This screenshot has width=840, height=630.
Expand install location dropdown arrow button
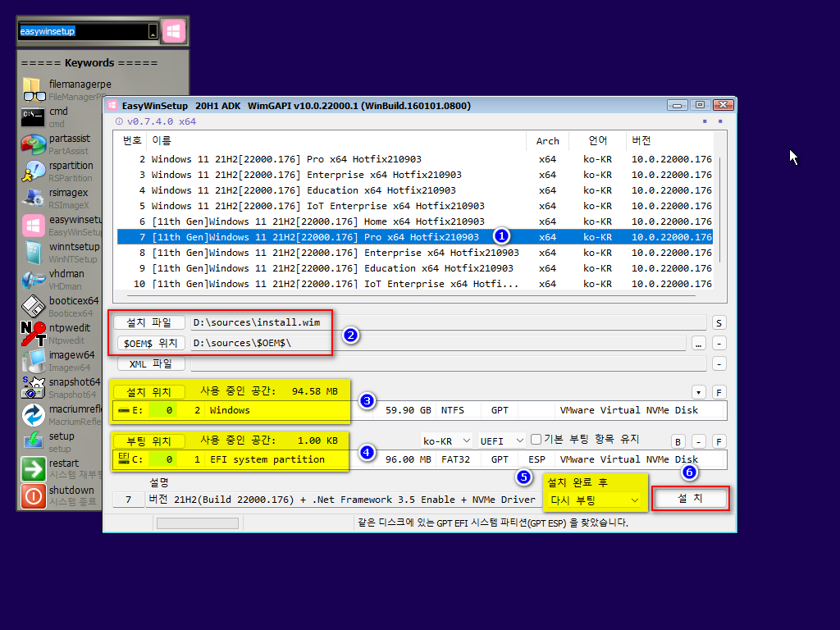698,393
